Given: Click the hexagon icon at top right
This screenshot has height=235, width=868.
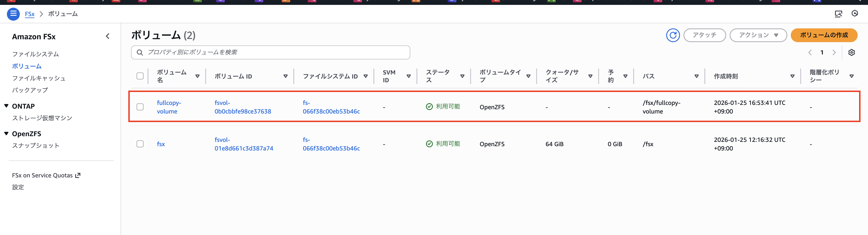Looking at the screenshot, I should (855, 13).
